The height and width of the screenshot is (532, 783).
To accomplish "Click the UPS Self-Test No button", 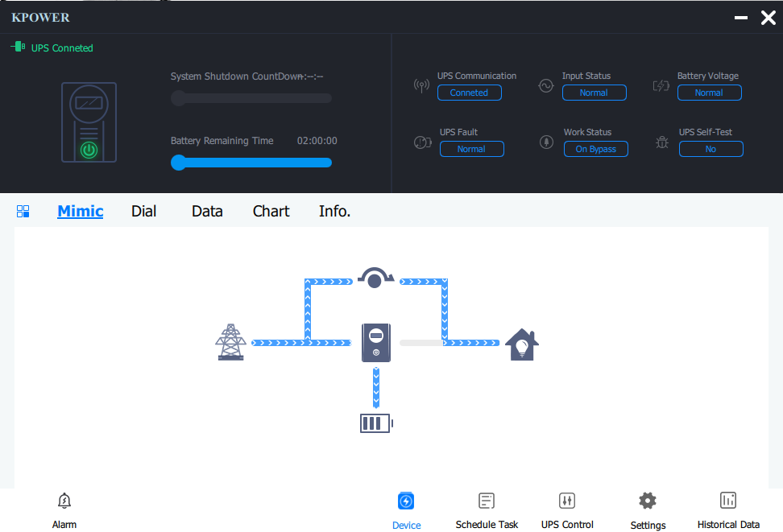I will [x=711, y=149].
